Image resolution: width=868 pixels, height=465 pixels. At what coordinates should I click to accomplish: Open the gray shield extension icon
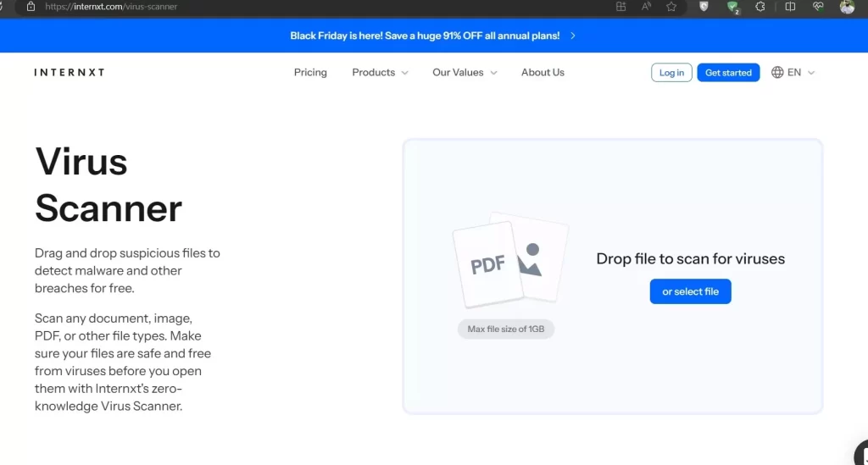[x=704, y=7]
